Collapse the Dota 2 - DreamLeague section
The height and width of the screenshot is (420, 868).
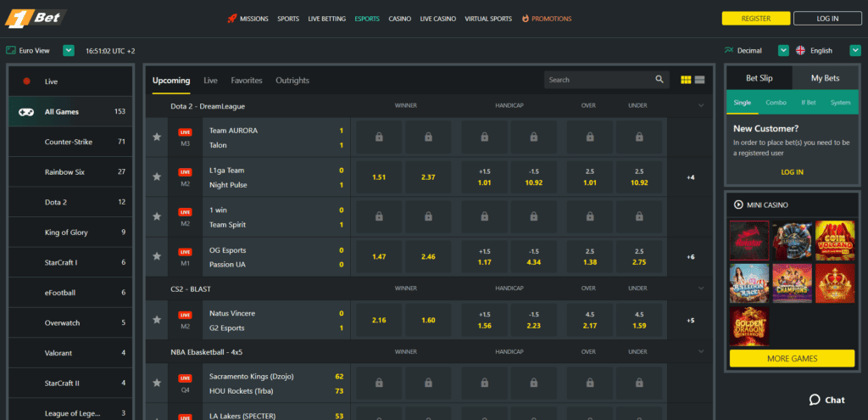pos(701,106)
